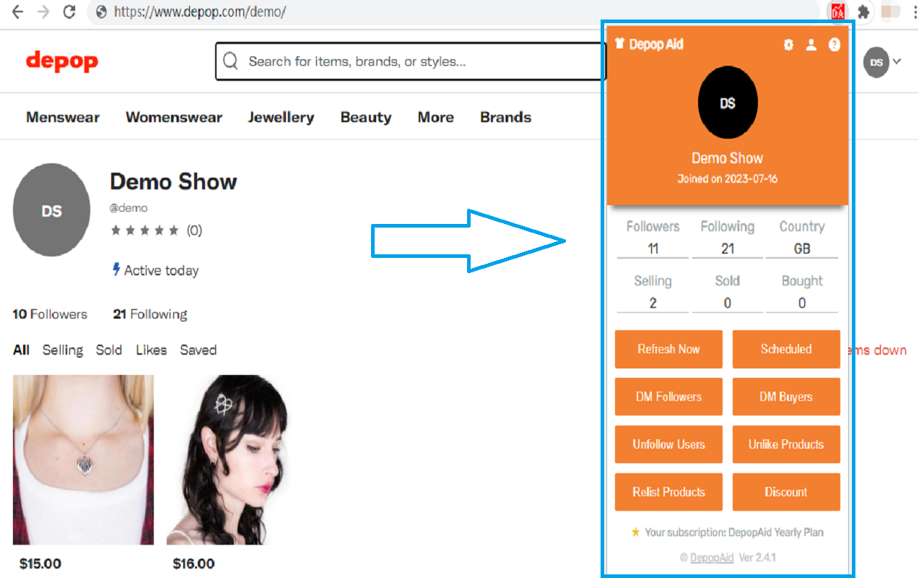Click the Followers count 11 in Depop Aid
The image size is (924, 578).
pyautogui.click(x=653, y=249)
